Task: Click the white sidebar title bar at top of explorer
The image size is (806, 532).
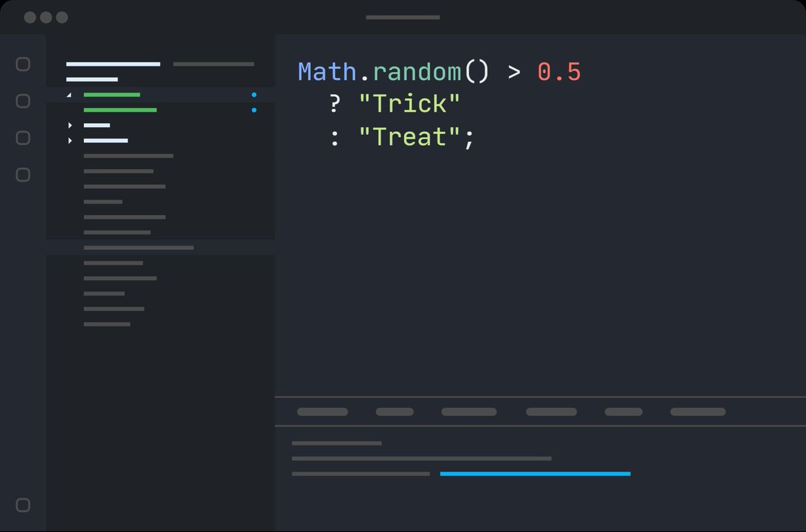Action: (x=113, y=64)
